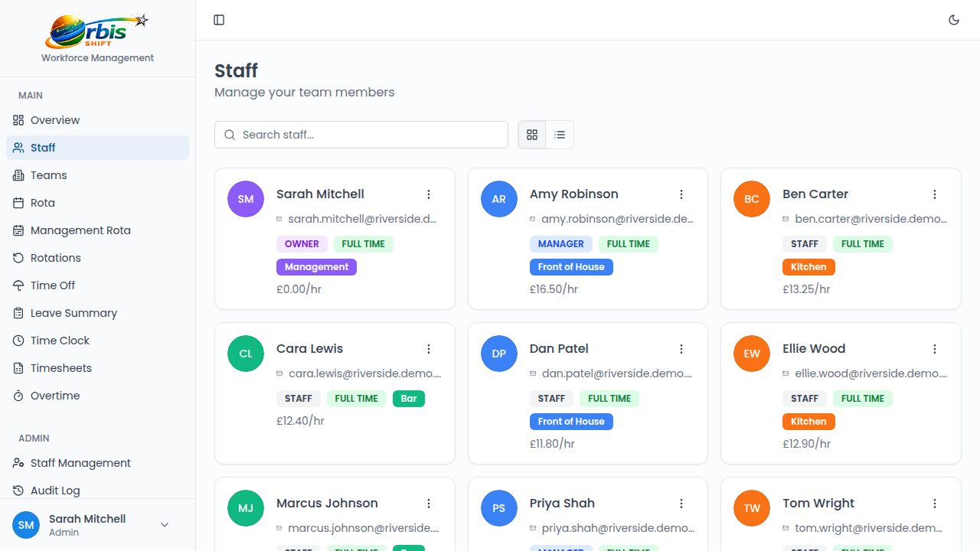Expand the Sarah Mitchell Admin account menu
980x551 pixels.
tap(97, 525)
